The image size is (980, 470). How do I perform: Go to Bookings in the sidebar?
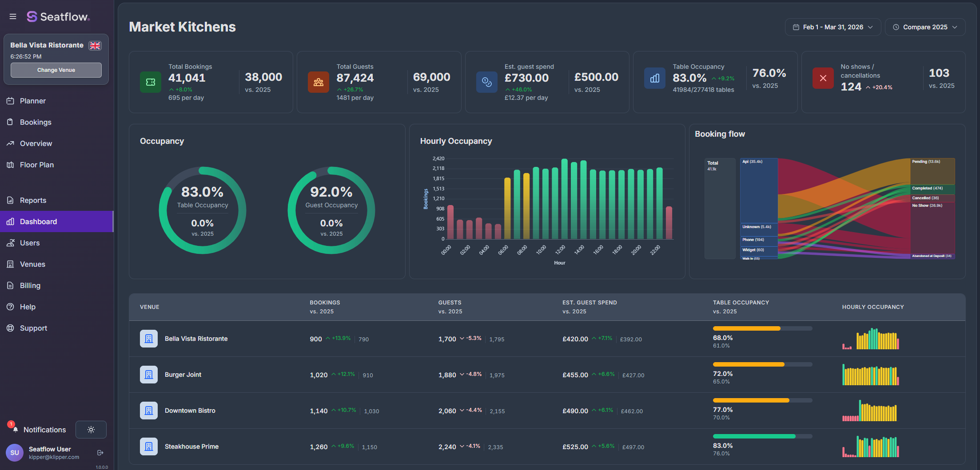pos(57,122)
